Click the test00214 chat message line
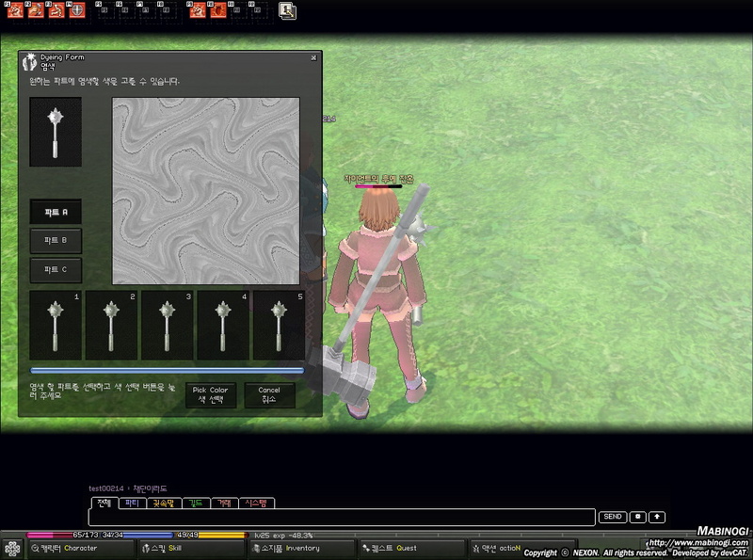The height and width of the screenshot is (560, 753). (128, 488)
